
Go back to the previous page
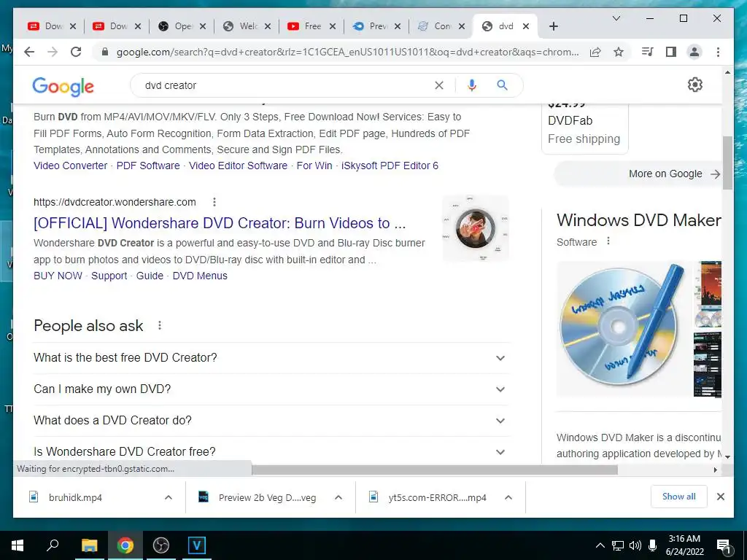(x=29, y=52)
